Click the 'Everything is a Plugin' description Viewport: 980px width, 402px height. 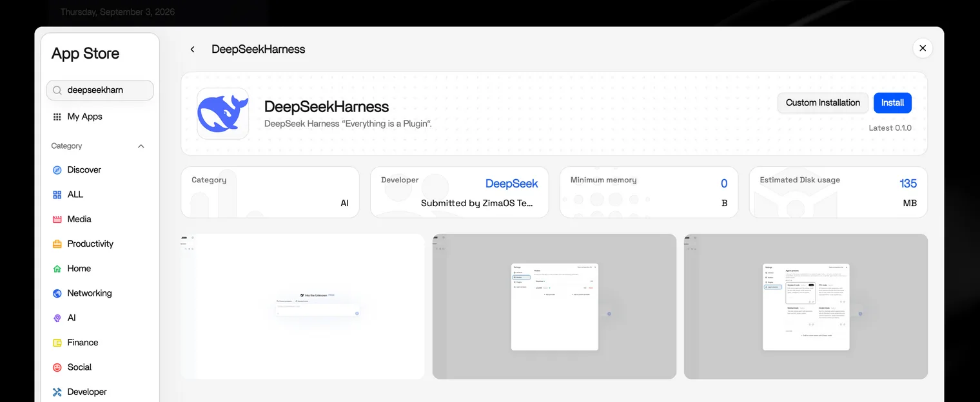click(x=348, y=124)
